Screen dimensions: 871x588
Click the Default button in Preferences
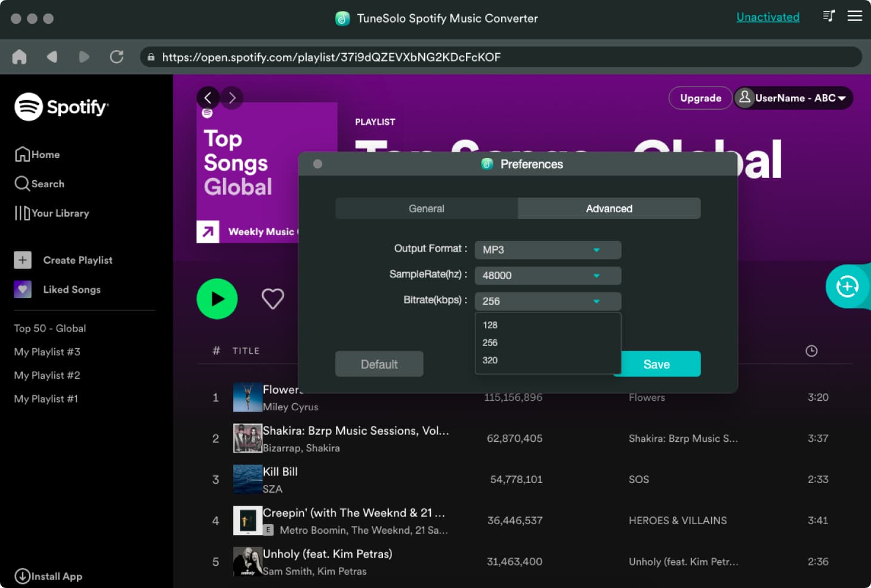tap(379, 364)
